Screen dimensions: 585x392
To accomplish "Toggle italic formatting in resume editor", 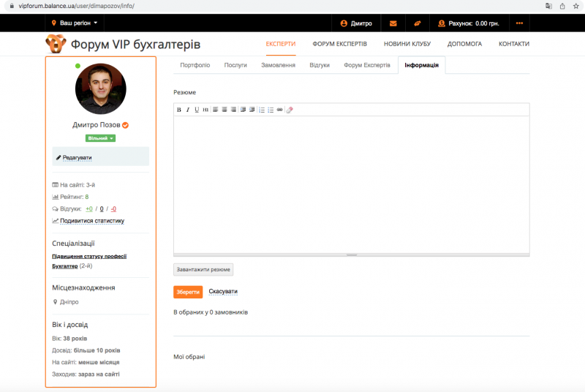I will click(x=187, y=110).
